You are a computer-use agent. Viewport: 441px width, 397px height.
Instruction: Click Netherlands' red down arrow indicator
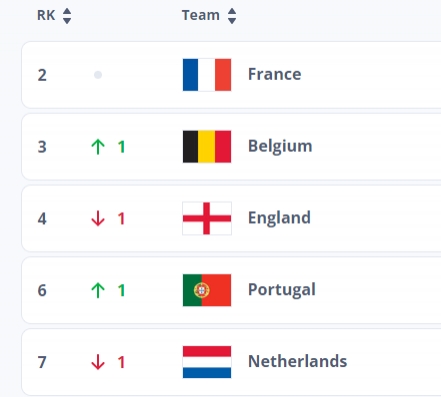98,362
